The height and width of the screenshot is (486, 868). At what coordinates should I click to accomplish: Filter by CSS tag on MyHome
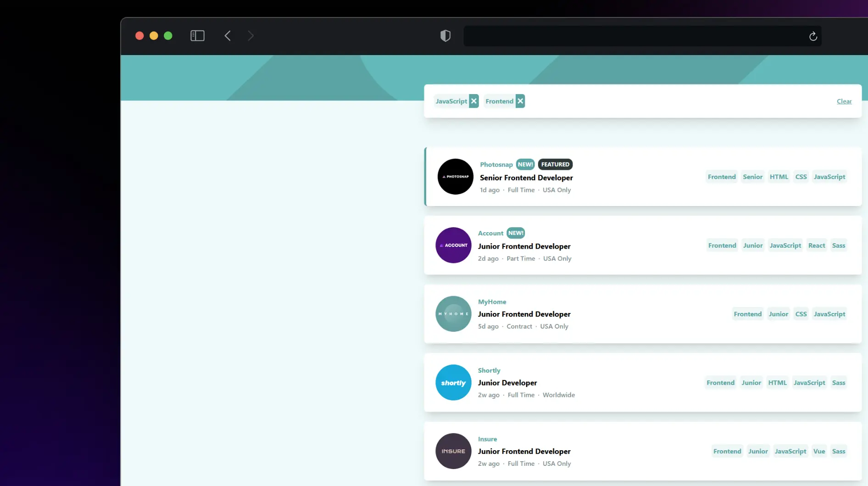pyautogui.click(x=801, y=314)
